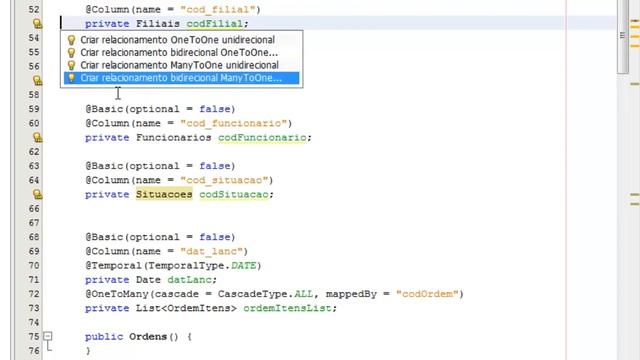Click the codFilial field name
This screenshot has height=360, width=640.
[215, 24]
